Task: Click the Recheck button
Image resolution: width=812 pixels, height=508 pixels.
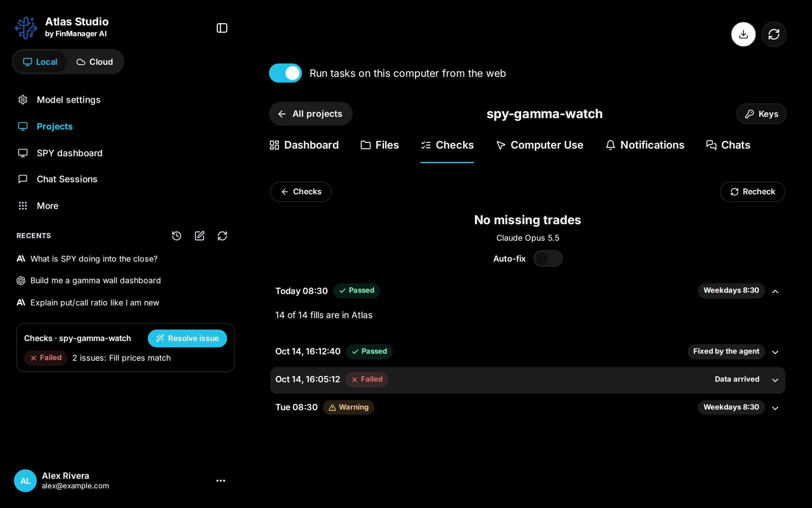Action: (752, 191)
